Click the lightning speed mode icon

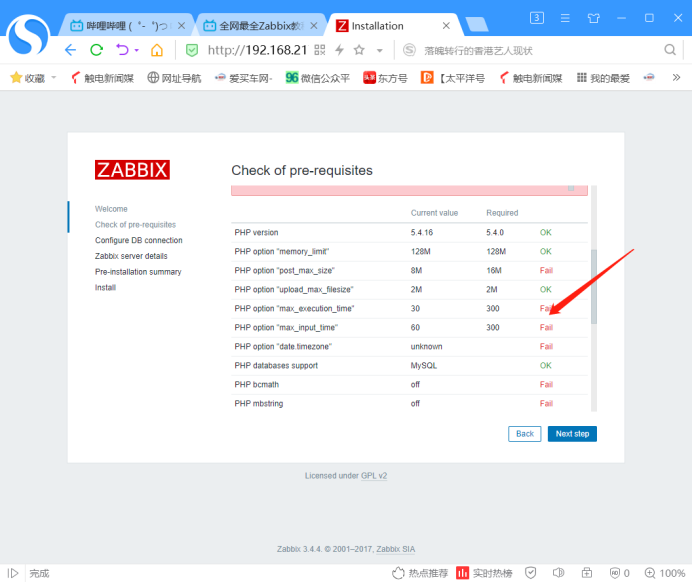(339, 50)
